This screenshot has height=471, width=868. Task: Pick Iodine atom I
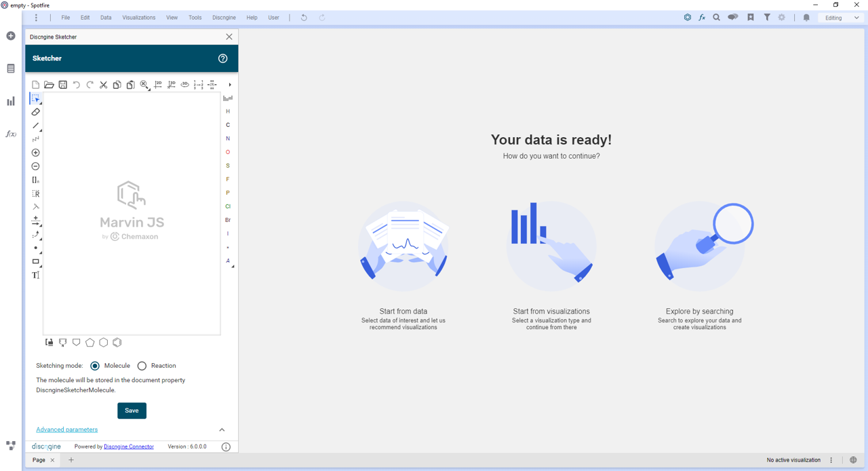point(228,233)
